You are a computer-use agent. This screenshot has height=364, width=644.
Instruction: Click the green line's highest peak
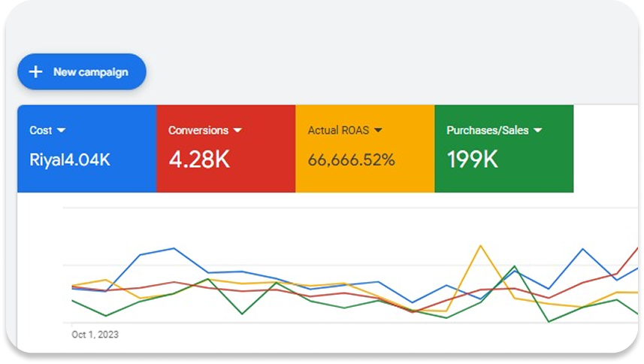(515, 266)
